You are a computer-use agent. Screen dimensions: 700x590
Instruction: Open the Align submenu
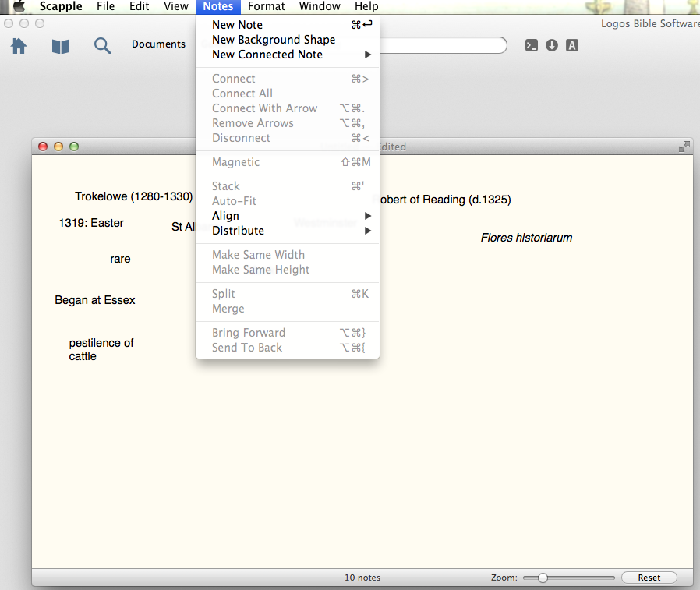coord(226,216)
